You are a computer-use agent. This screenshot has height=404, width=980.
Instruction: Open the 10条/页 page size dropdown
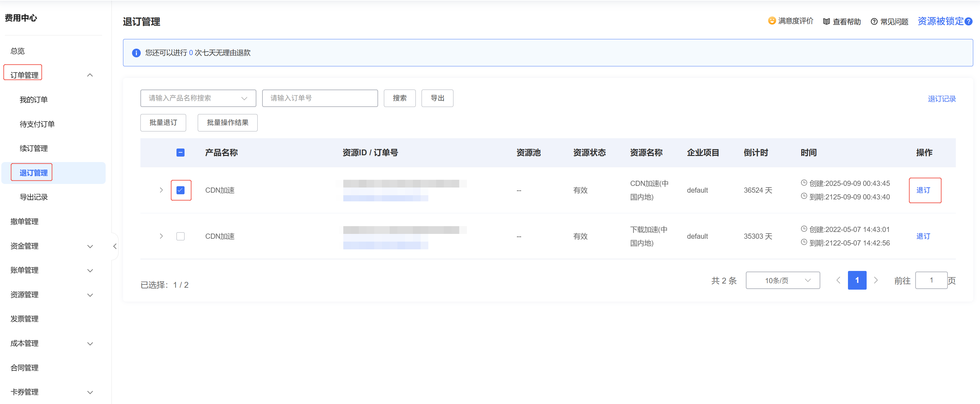pos(783,280)
